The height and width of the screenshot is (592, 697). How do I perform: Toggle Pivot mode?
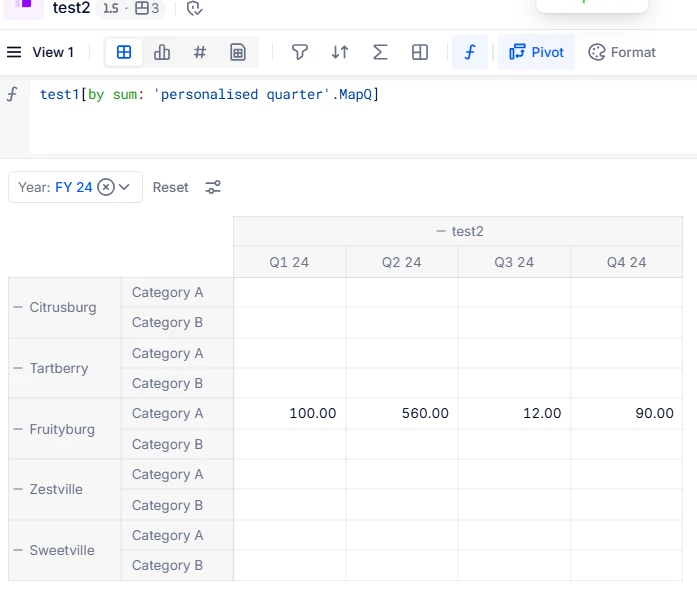(x=537, y=52)
